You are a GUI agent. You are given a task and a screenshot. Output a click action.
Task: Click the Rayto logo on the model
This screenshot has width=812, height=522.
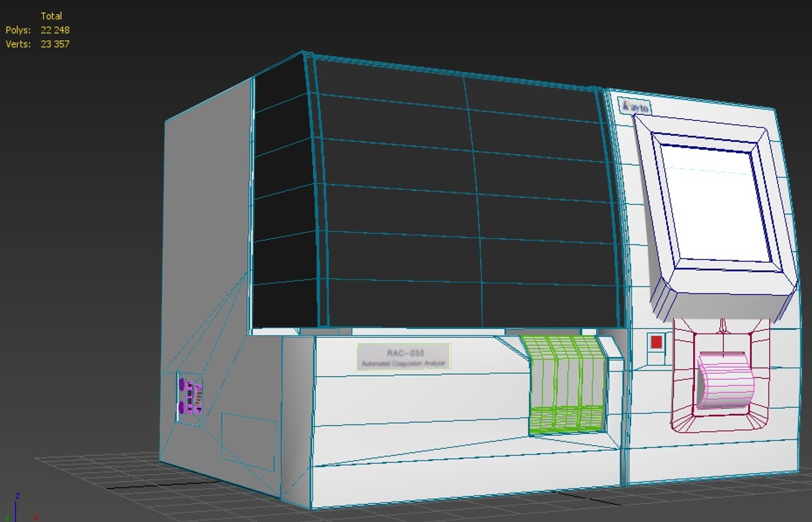(x=635, y=107)
